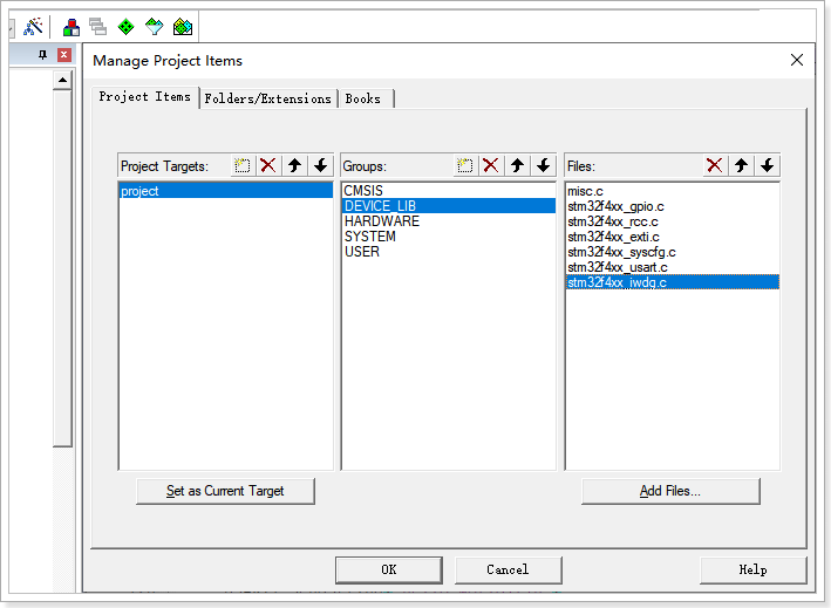Select the DEVICE_LIB group
Viewport: 831px width, 608px height.
pyautogui.click(x=449, y=206)
